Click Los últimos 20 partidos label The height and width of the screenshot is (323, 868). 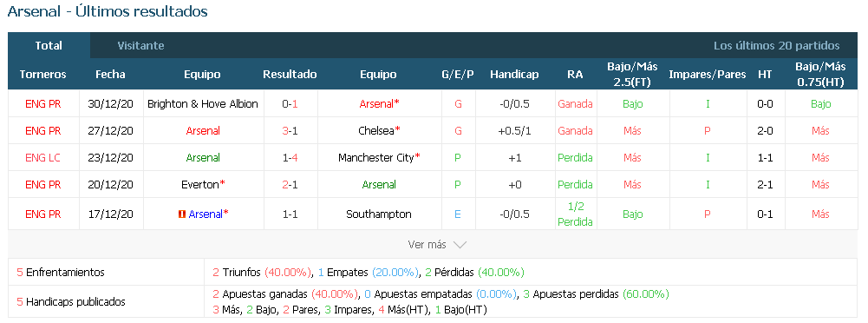777,45
